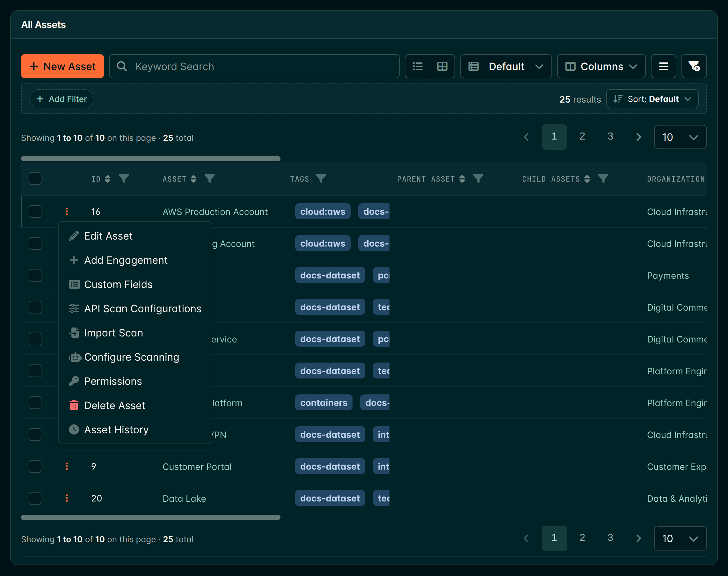
Task: Open row actions for asset 16
Action: coord(67,212)
